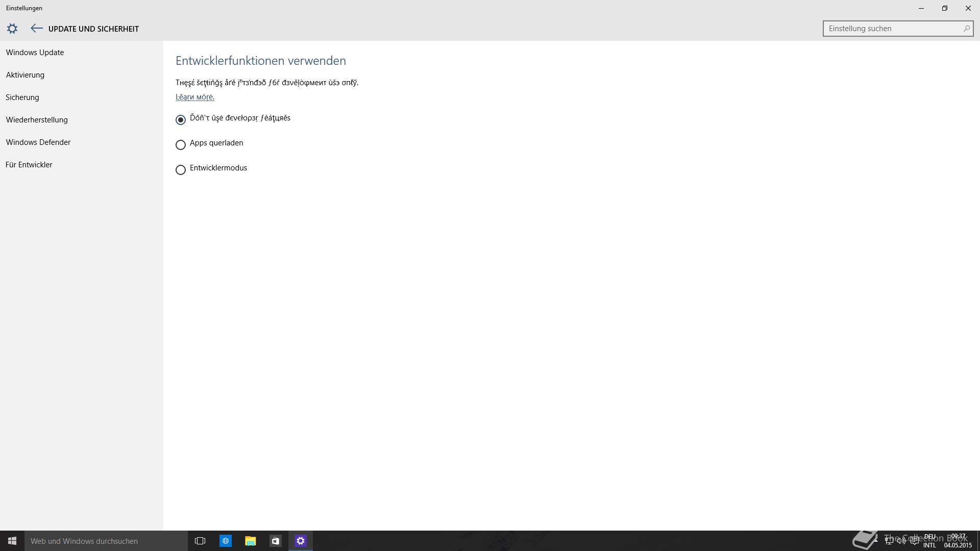
Task: Open the clock showing 09:37
Action: 958,541
